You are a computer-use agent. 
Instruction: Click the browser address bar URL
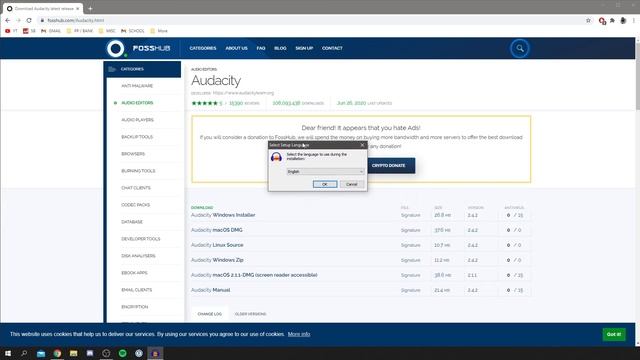tap(76, 20)
